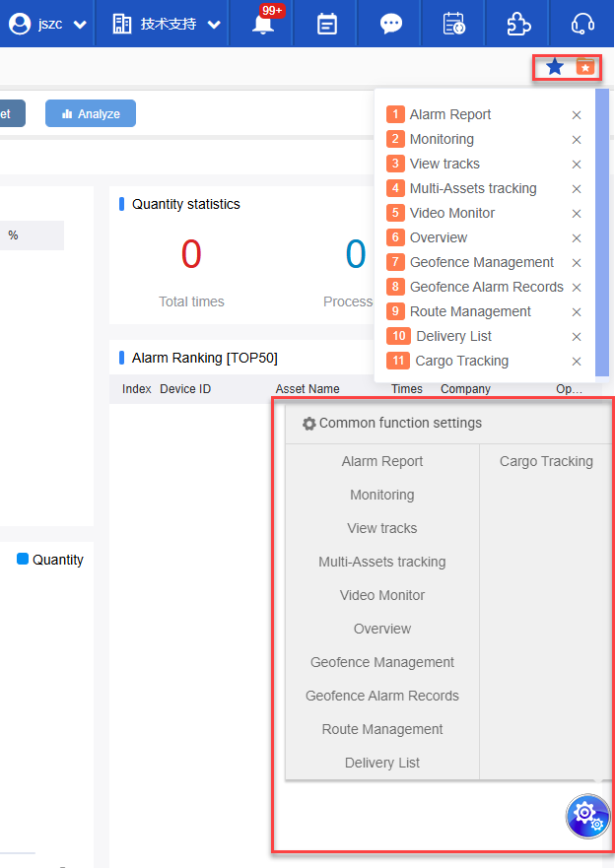
Task: Click the orange bookmark star icon
Action: click(585, 67)
